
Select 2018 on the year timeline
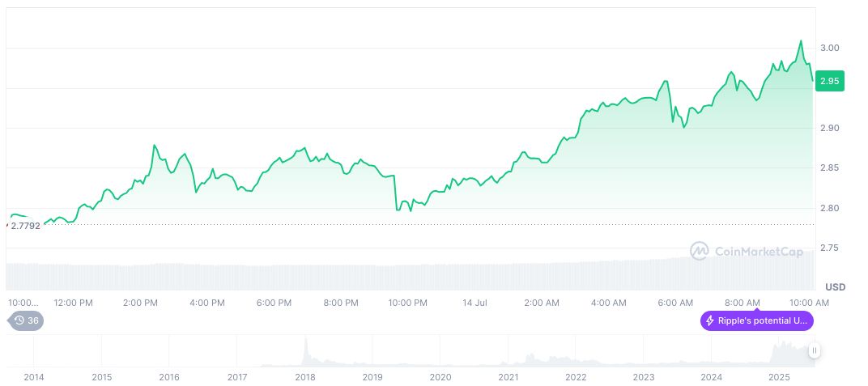click(x=305, y=377)
